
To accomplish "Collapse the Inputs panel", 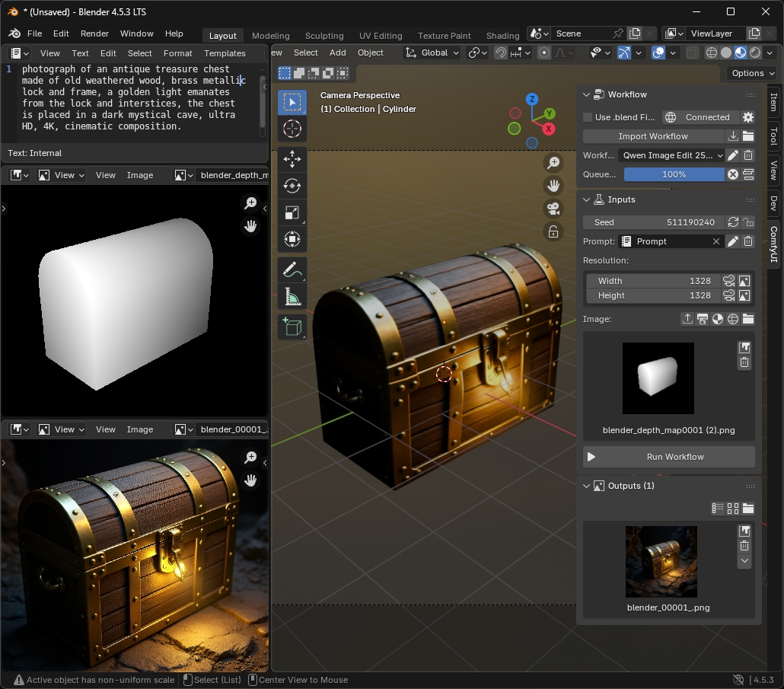I will click(x=586, y=199).
